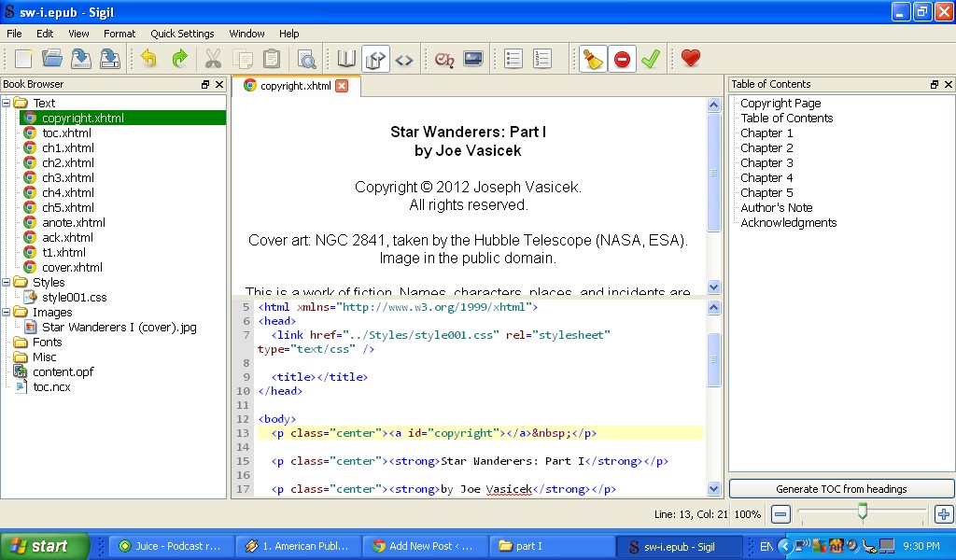
Task: Click the New file toolbar icon
Action: (23, 59)
